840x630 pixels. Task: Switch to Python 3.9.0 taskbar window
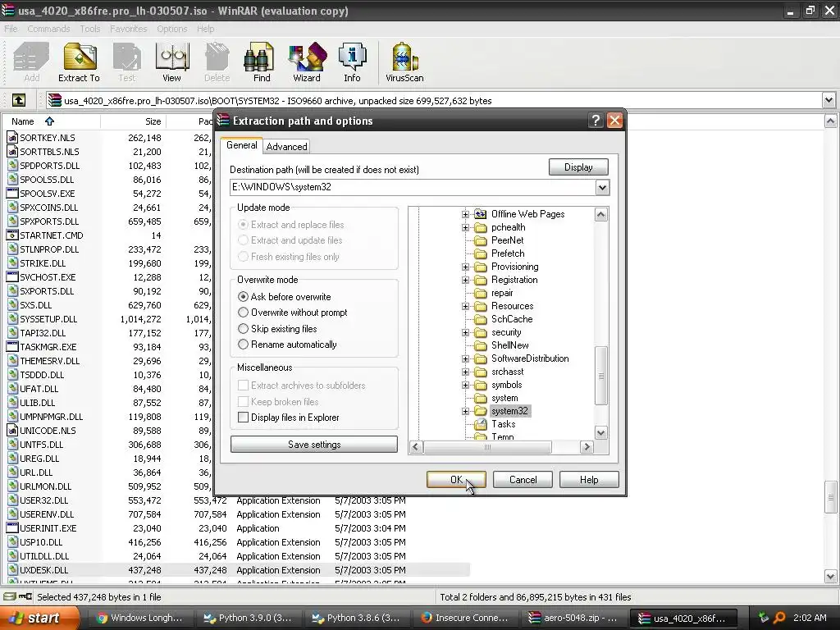point(249,618)
